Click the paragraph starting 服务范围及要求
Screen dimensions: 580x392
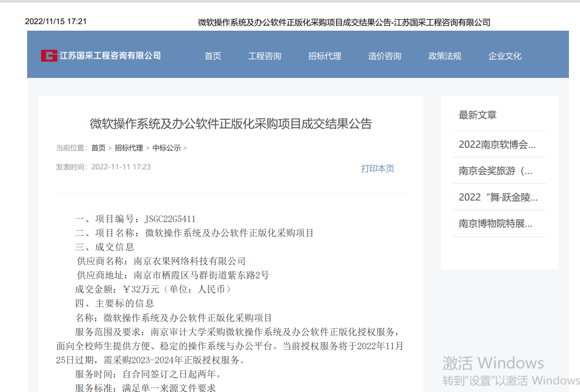[230, 346]
